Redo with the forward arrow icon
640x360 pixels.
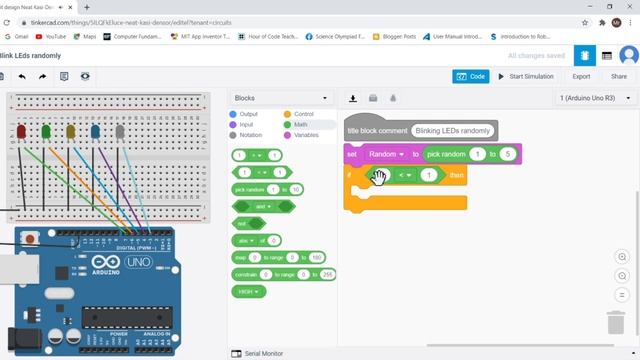(x=42, y=76)
